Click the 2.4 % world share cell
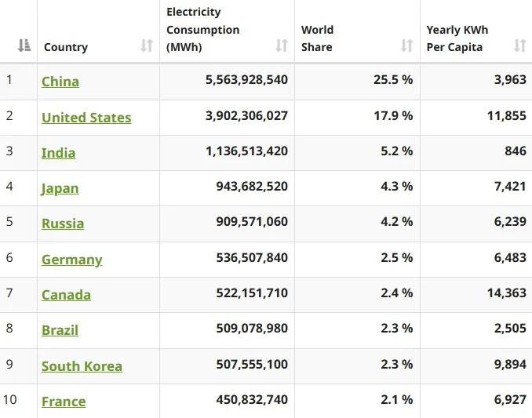The height and width of the screenshot is (418, 532). tap(396, 293)
